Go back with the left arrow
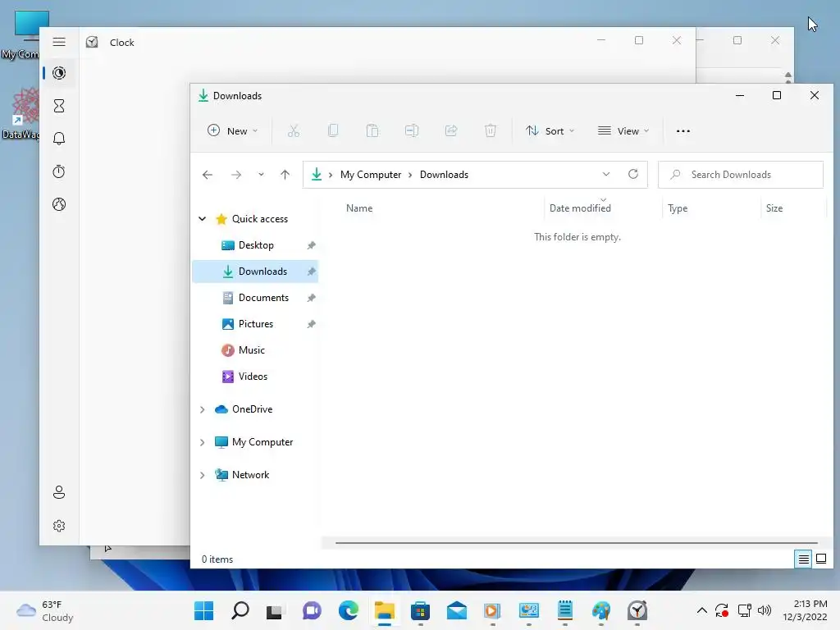This screenshot has height=630, width=840. pos(208,175)
